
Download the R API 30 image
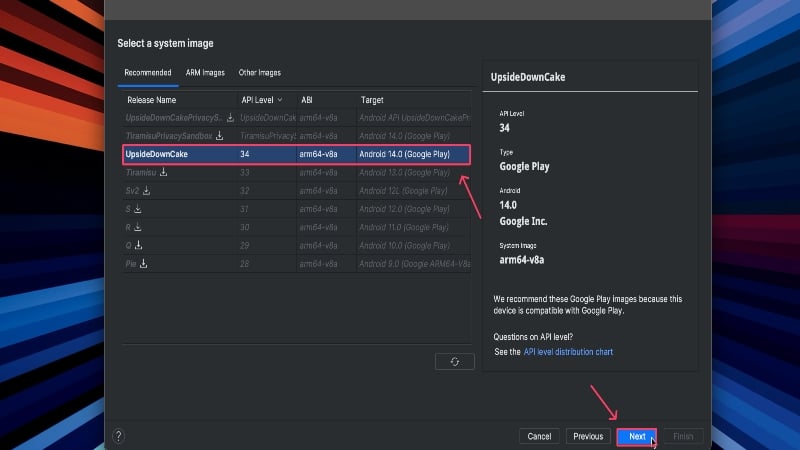click(x=138, y=227)
